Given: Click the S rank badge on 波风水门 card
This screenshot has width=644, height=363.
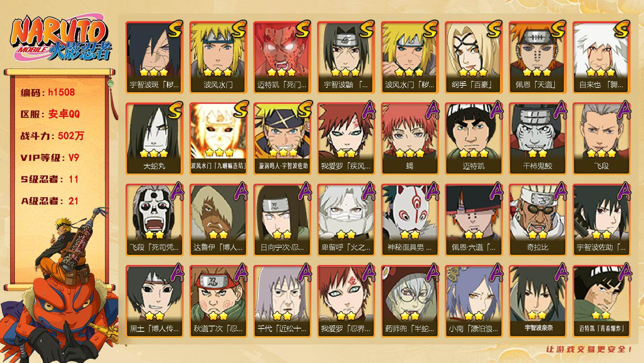Looking at the screenshot, I should (238, 29).
